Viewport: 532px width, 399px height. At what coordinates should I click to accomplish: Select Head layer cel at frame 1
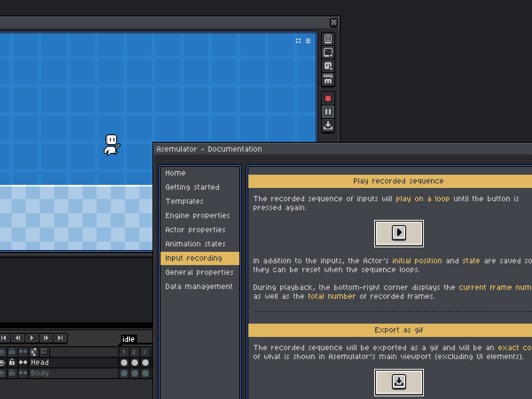pyautogui.click(x=124, y=363)
